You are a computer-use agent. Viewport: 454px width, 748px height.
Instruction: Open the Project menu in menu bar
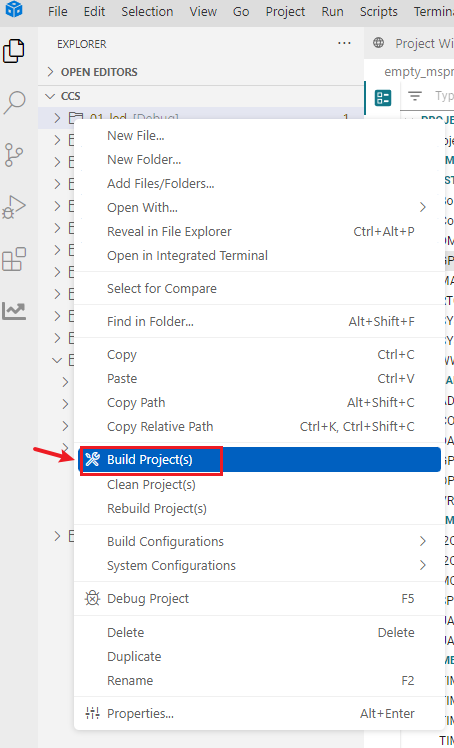pyautogui.click(x=285, y=11)
